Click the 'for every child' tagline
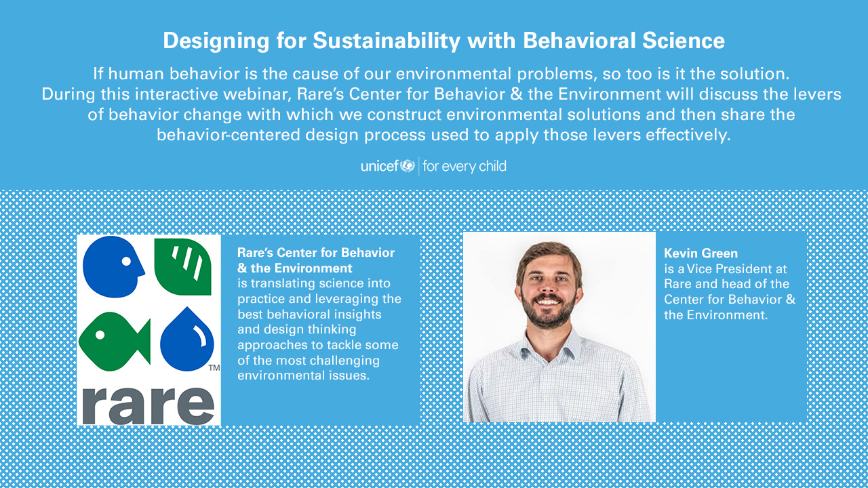The height and width of the screenshot is (488, 868). (x=465, y=166)
